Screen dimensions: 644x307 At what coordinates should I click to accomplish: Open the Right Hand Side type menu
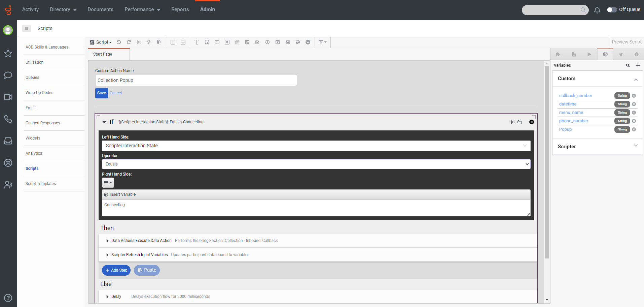click(108, 183)
